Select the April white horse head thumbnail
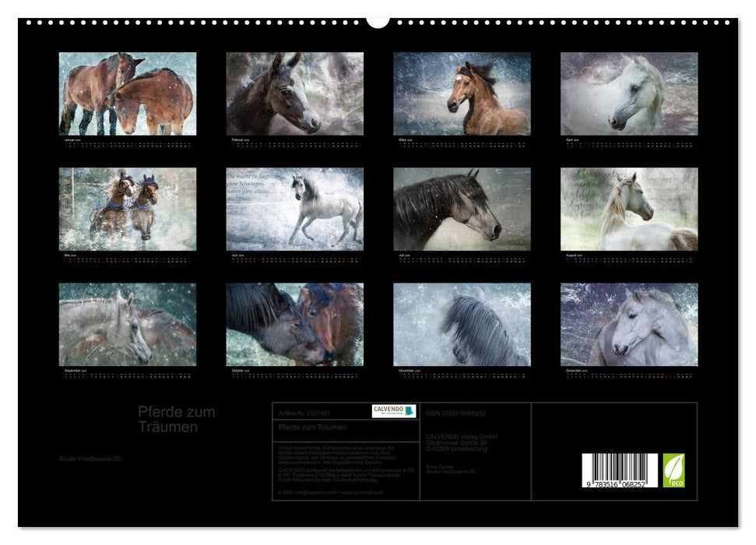 coord(628,93)
